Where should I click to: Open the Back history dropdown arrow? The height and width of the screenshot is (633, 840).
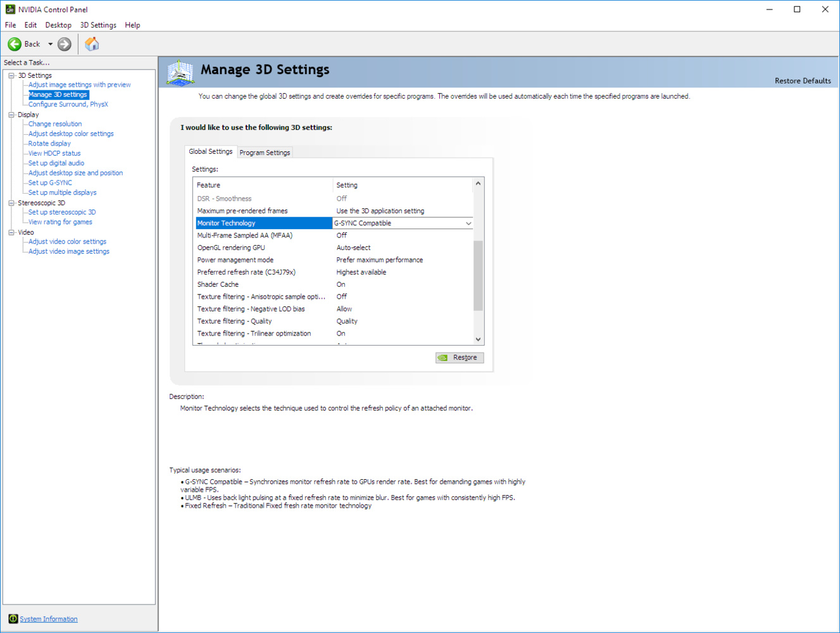click(x=51, y=44)
